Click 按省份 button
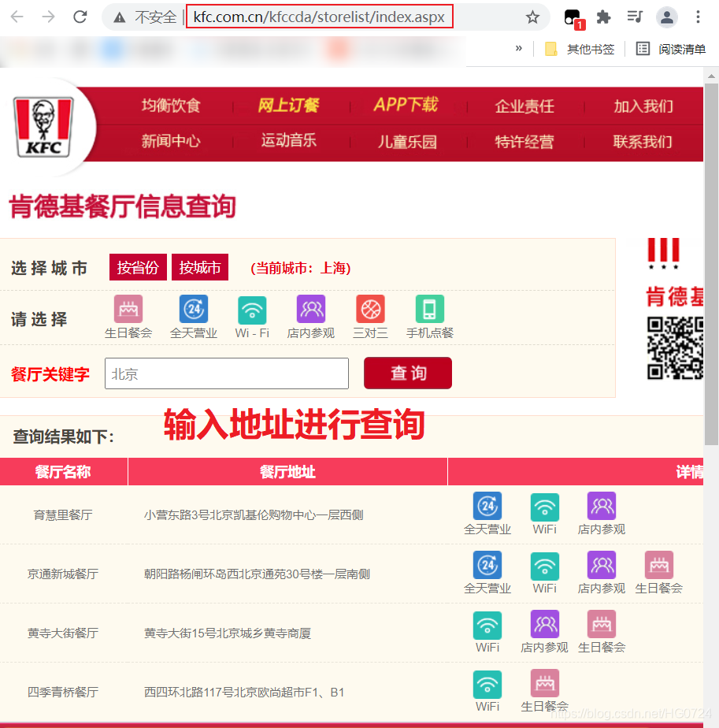 pyautogui.click(x=138, y=267)
